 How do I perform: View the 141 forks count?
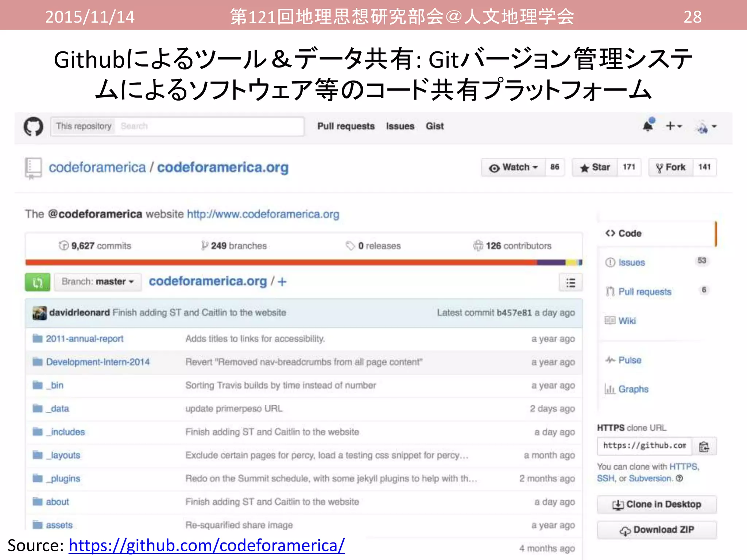[x=704, y=167]
